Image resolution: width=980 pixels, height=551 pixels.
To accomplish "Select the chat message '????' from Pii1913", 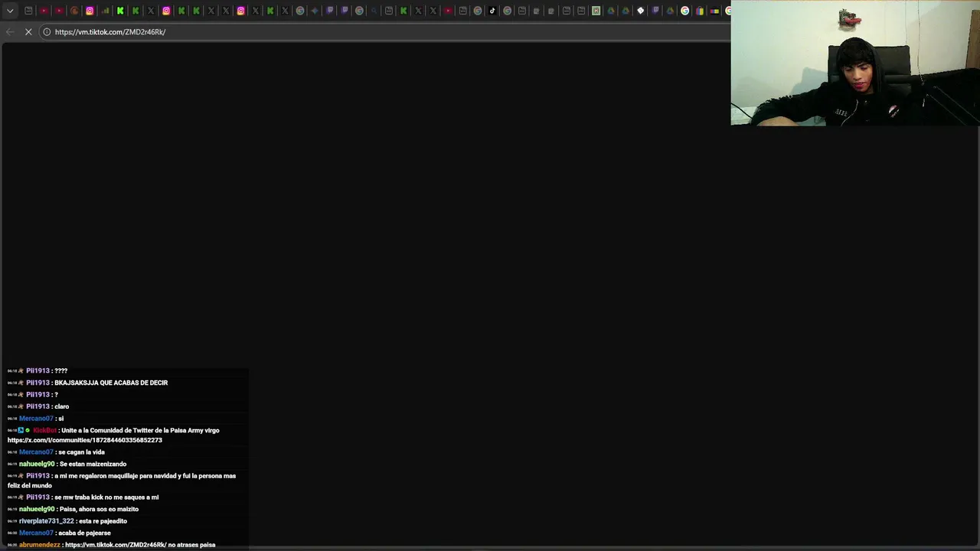I will click(x=60, y=370).
